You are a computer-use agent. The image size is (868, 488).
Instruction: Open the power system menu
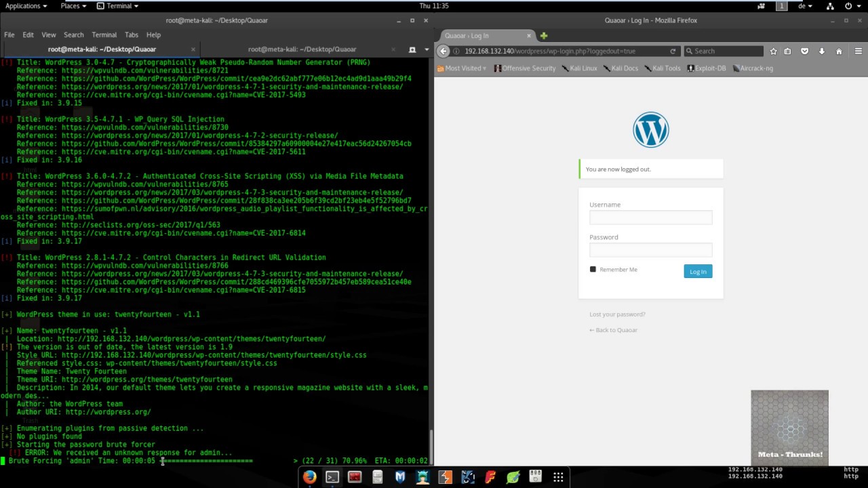coord(852,5)
